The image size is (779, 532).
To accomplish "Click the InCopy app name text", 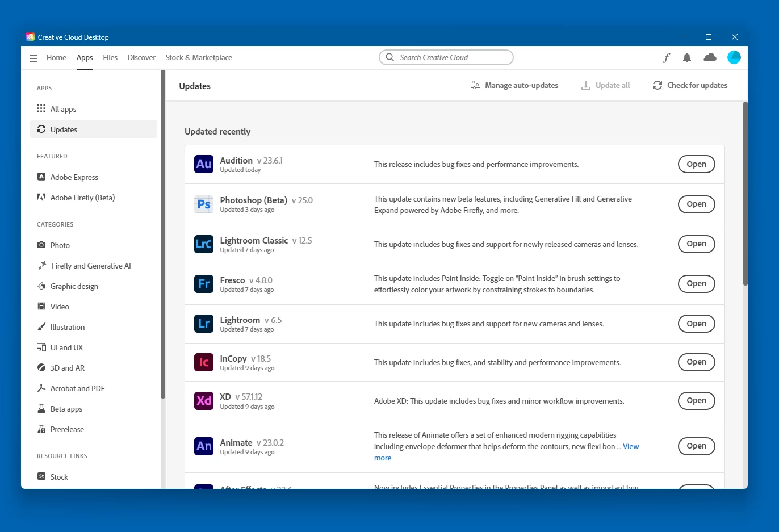I will click(233, 359).
